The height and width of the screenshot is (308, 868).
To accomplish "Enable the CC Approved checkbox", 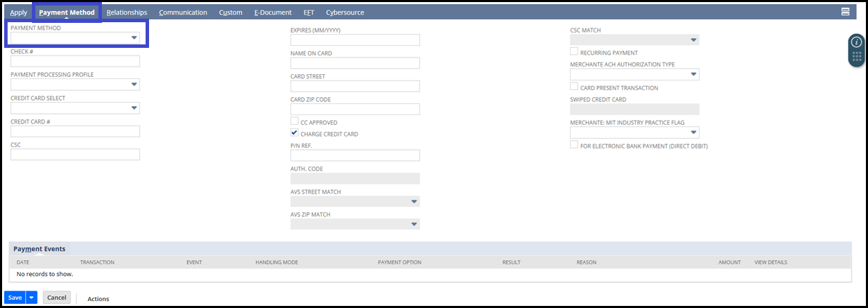I will point(295,121).
